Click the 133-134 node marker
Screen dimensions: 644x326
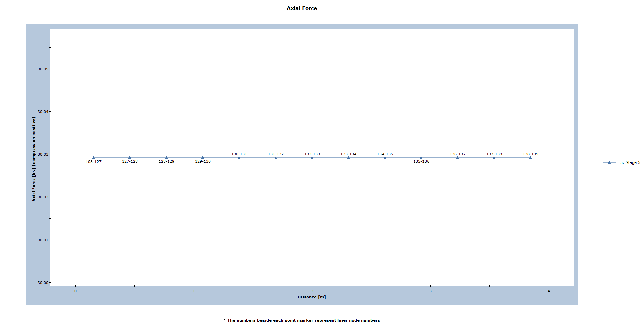point(348,157)
